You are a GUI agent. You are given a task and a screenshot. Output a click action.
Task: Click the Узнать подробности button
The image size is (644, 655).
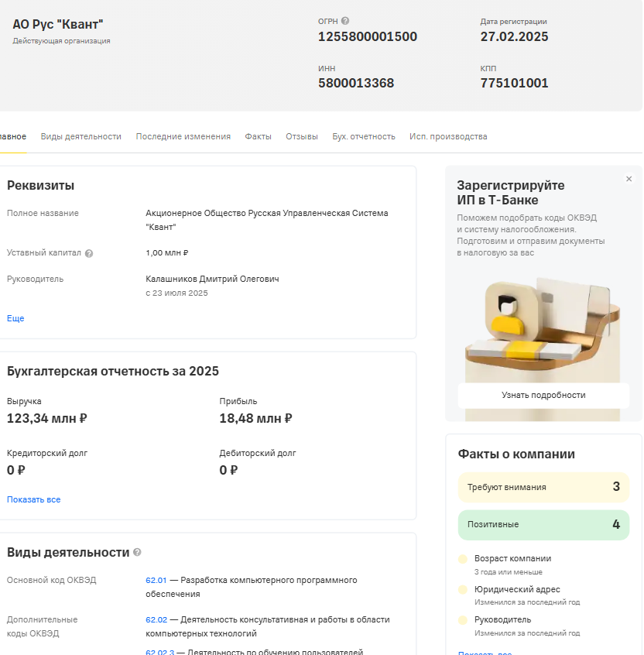tap(543, 395)
